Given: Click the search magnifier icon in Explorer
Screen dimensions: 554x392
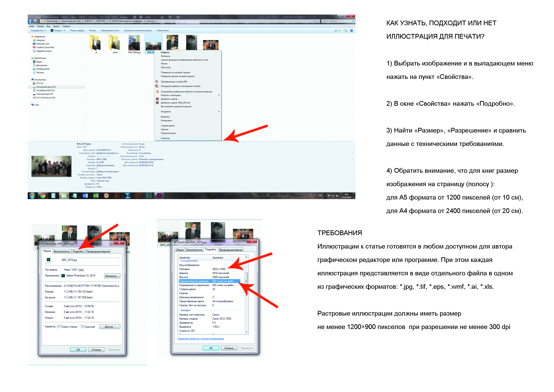Looking at the screenshot, I should click(x=353, y=21).
